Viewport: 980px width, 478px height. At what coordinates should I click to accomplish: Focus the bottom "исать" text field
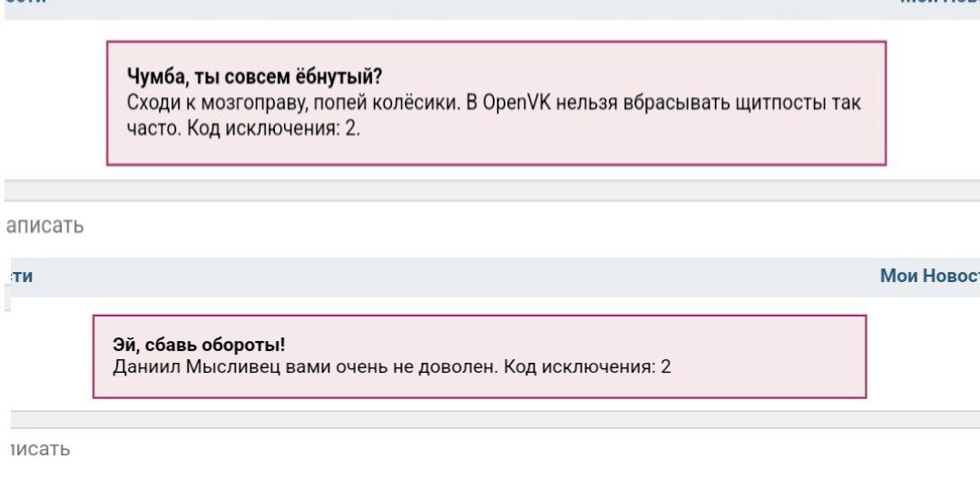[40, 449]
